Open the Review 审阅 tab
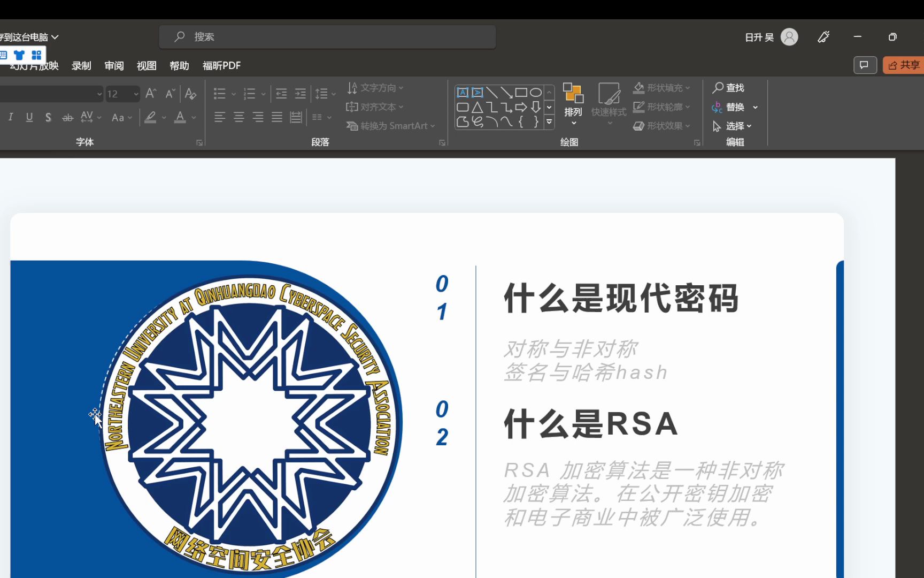 [x=114, y=66]
